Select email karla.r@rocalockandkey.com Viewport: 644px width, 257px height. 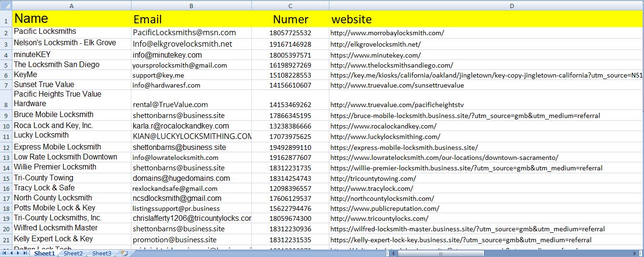[x=191, y=126]
